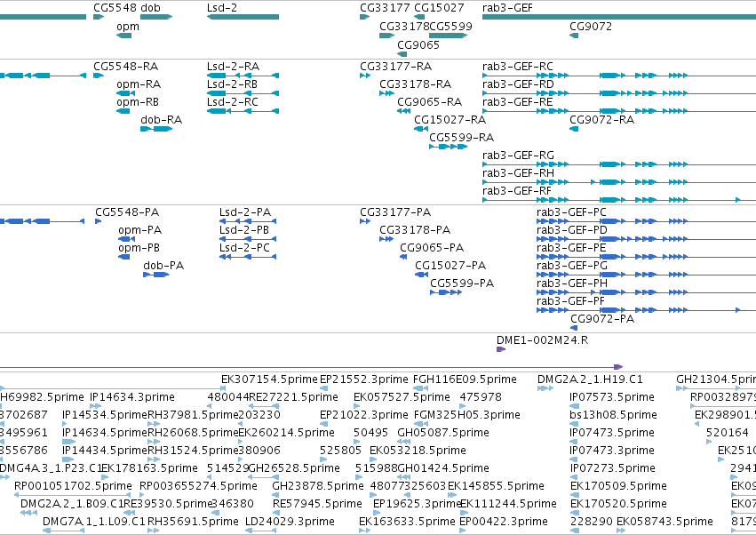Select the rab3-GEF-RF transcript label
The height and width of the screenshot is (535, 756).
(516, 191)
